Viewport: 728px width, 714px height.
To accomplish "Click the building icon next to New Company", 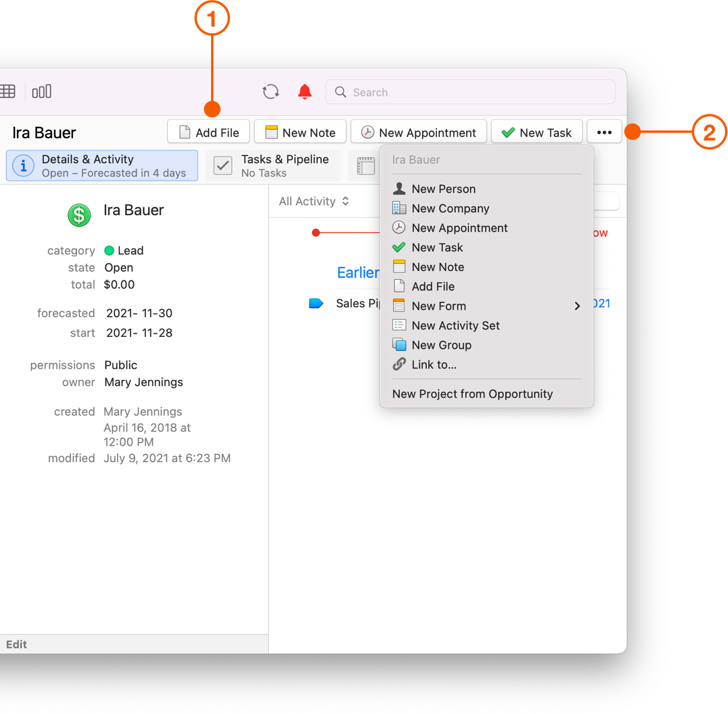I will (x=399, y=208).
